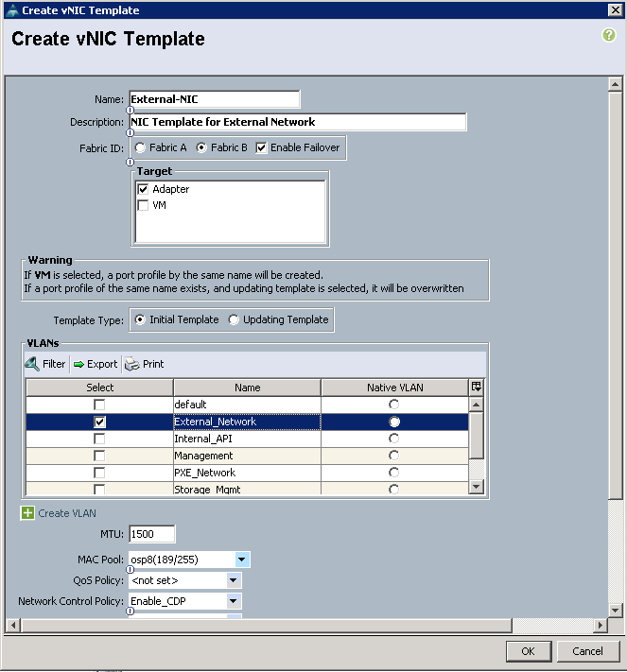
Task: Select the External_Network name cell
Action: [247, 422]
